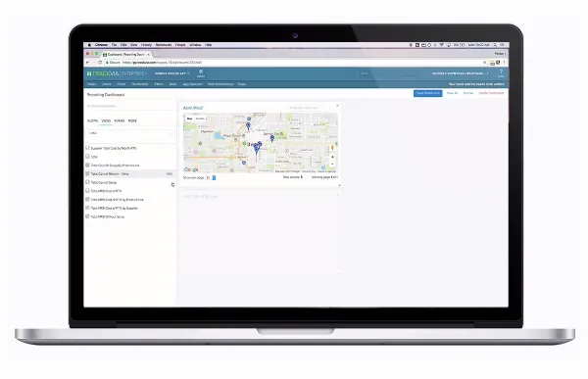Open macOS Spotlight search icon

coord(495,45)
